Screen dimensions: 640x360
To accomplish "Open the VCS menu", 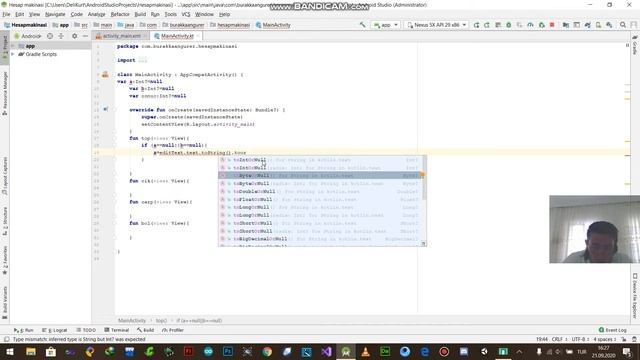I will (x=186, y=14).
